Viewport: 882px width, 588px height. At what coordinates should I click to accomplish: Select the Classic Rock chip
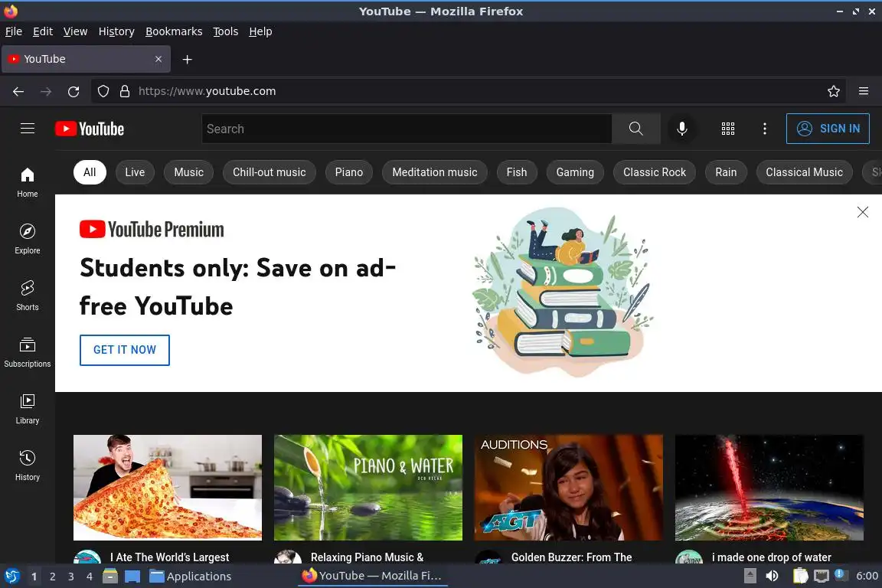654,172
